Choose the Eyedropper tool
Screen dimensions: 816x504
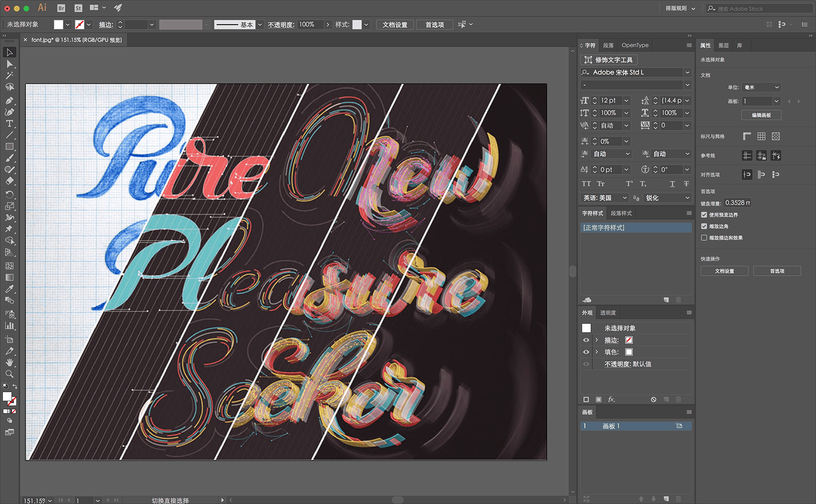pos(9,289)
